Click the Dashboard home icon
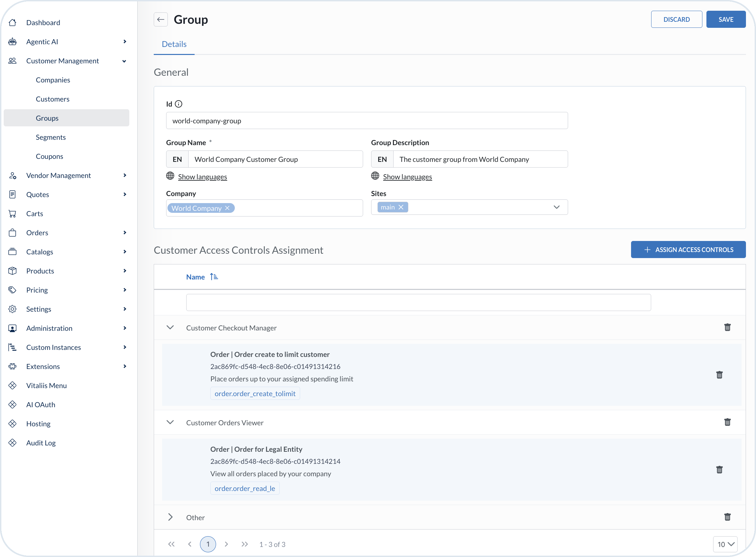Screen dimensions: 756x557 click(12, 22)
